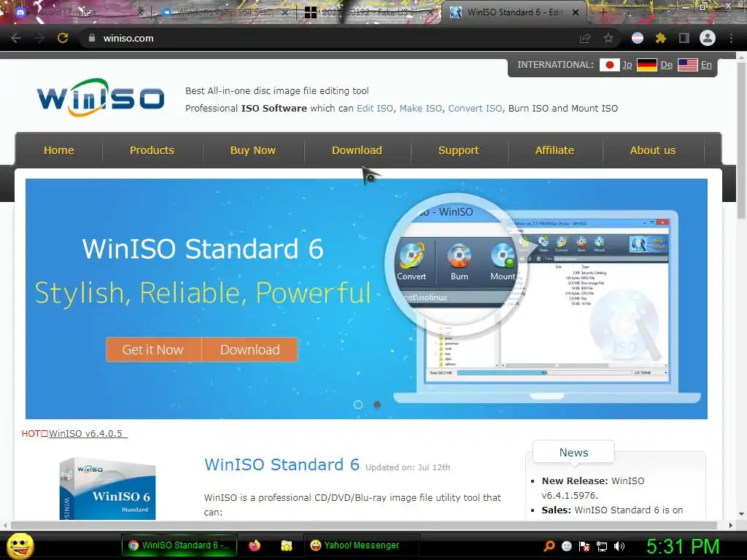The height and width of the screenshot is (560, 747).
Task: Open the flag with red X tray icon
Action: click(584, 546)
